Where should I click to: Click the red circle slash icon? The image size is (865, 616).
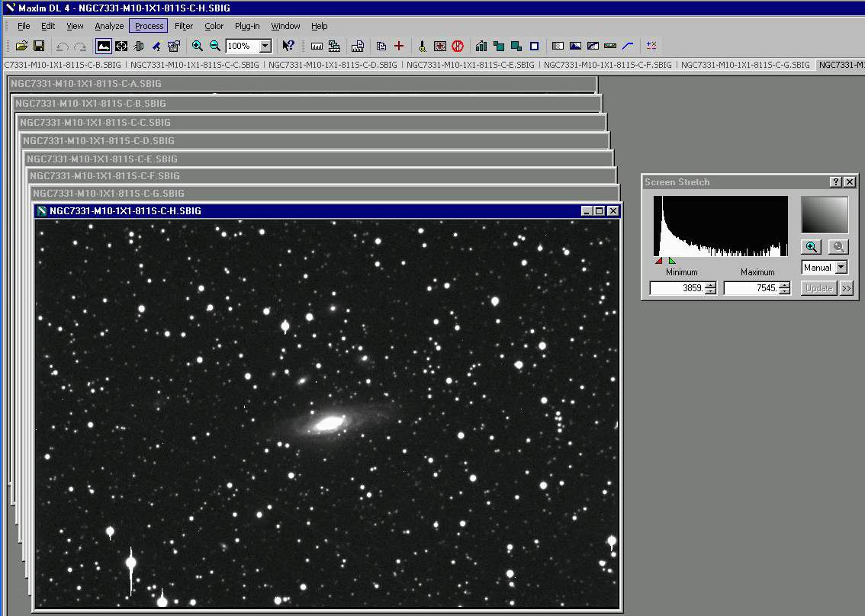[x=458, y=47]
